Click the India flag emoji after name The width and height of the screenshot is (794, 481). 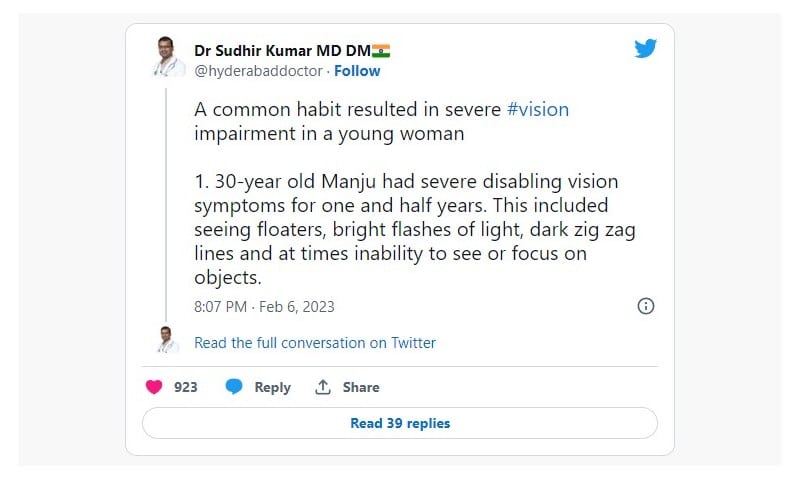381,49
